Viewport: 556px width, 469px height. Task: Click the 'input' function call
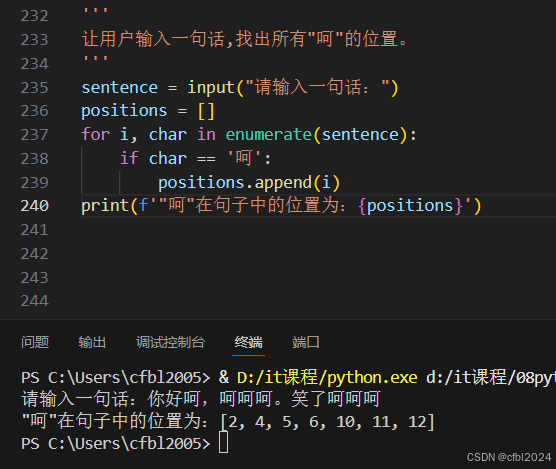[211, 88]
